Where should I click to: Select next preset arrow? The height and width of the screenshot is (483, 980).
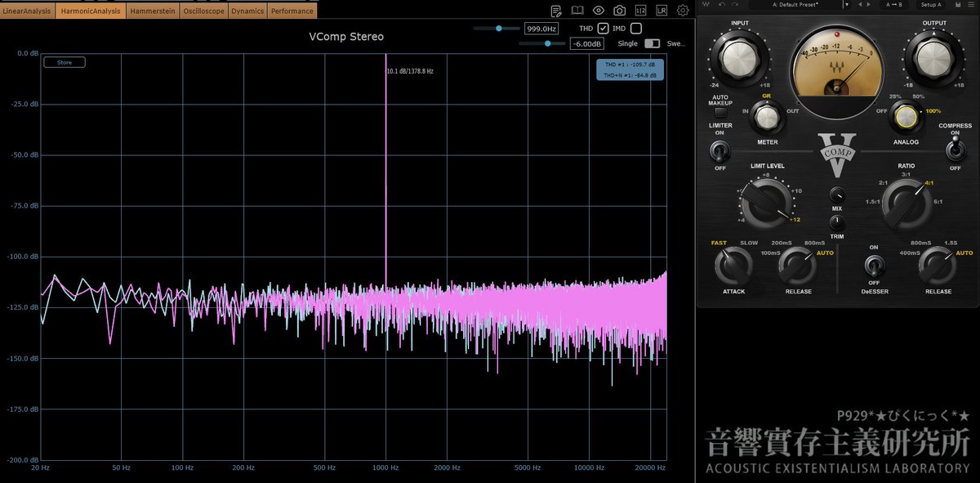pyautogui.click(x=869, y=4)
